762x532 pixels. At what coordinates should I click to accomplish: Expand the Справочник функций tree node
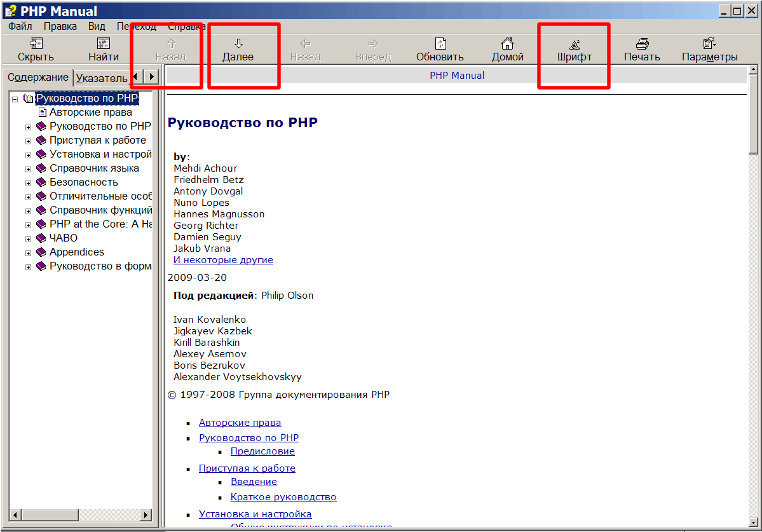(x=28, y=212)
